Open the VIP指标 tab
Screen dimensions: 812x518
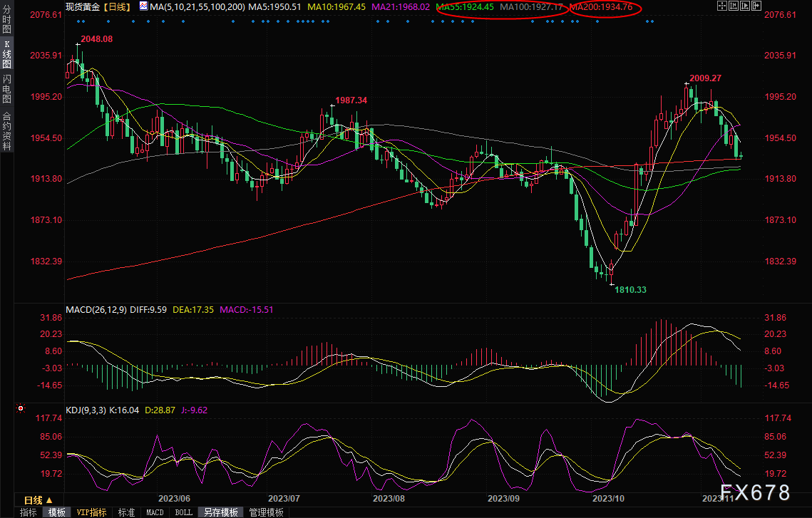91,512
